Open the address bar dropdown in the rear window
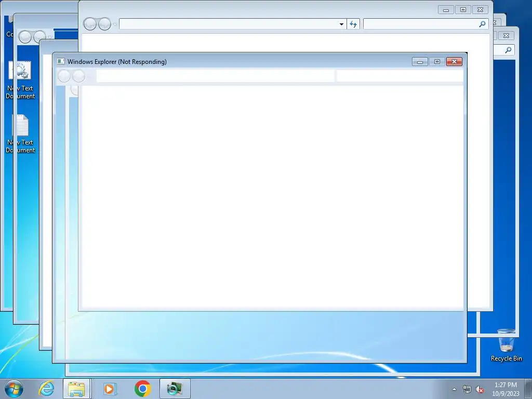Viewport: 532px width, 399px height. point(341,24)
